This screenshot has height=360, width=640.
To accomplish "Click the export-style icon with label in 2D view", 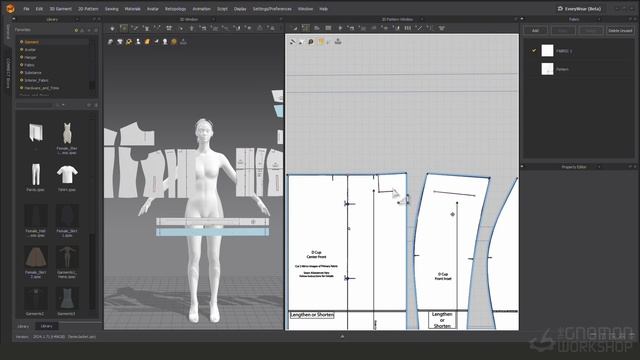I will point(338,41).
